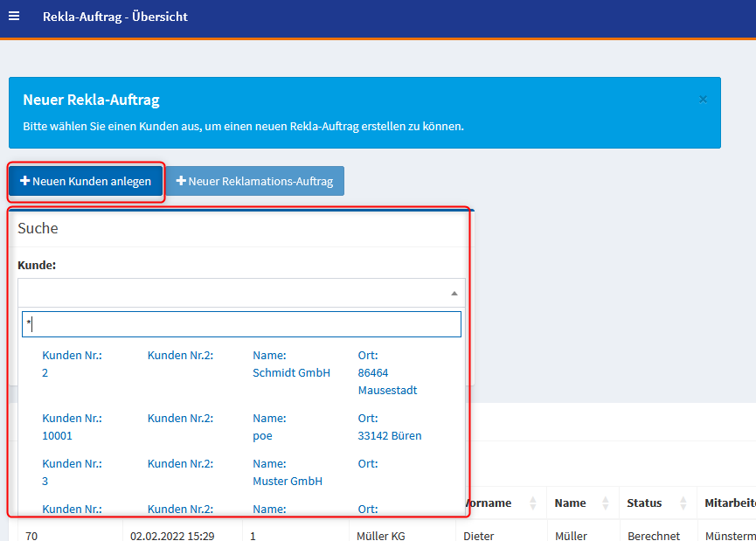Collapse the Kunde dropdown arrow
This screenshot has width=756, height=541.
454,294
